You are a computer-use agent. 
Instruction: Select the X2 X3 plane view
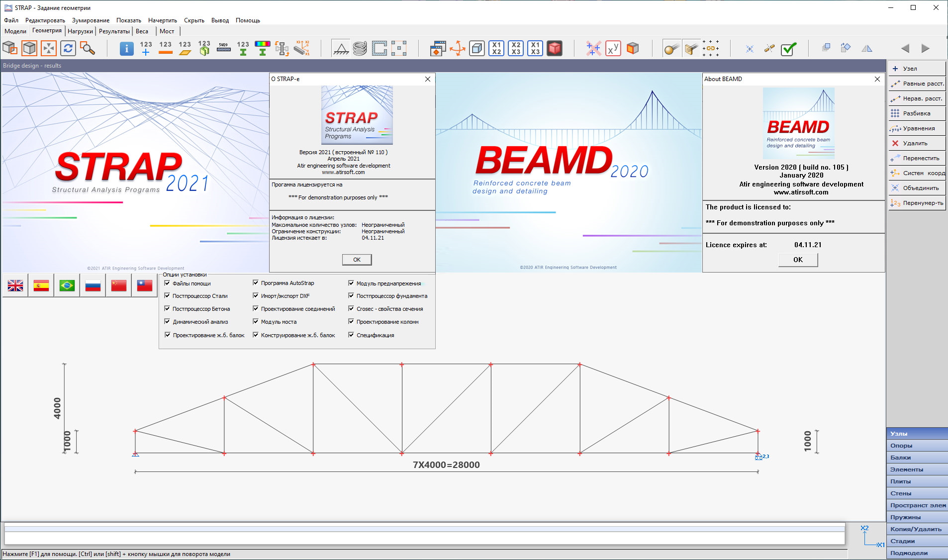pyautogui.click(x=516, y=48)
